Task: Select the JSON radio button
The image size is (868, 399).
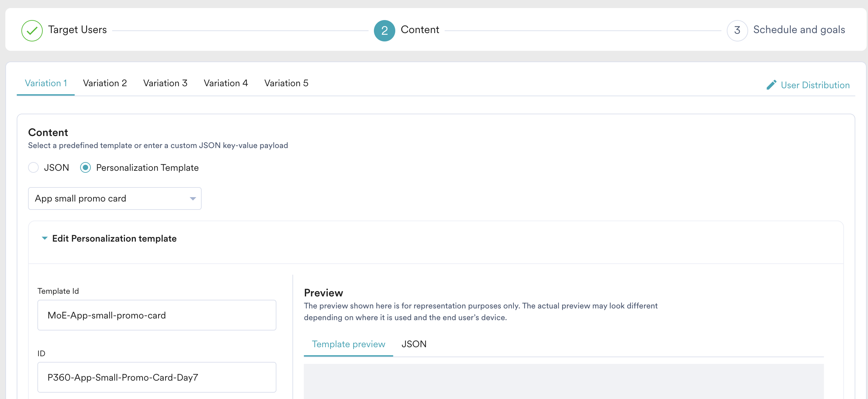Action: click(33, 168)
